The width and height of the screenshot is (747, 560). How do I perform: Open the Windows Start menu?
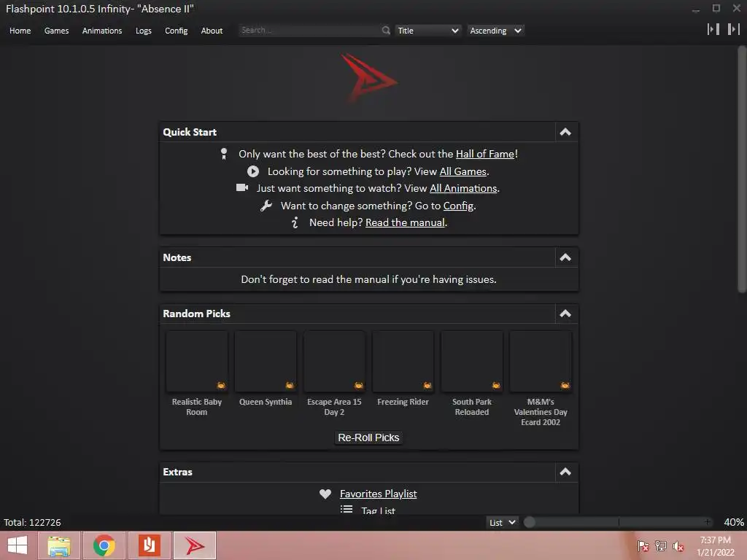(18, 545)
